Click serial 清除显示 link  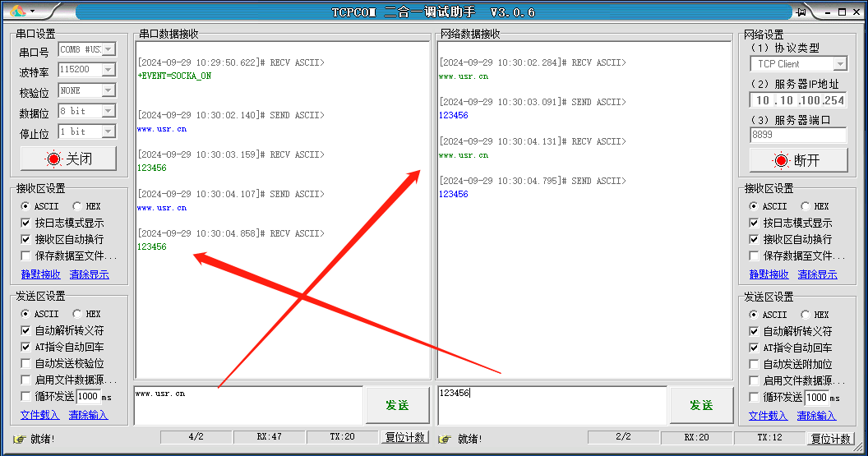89,274
